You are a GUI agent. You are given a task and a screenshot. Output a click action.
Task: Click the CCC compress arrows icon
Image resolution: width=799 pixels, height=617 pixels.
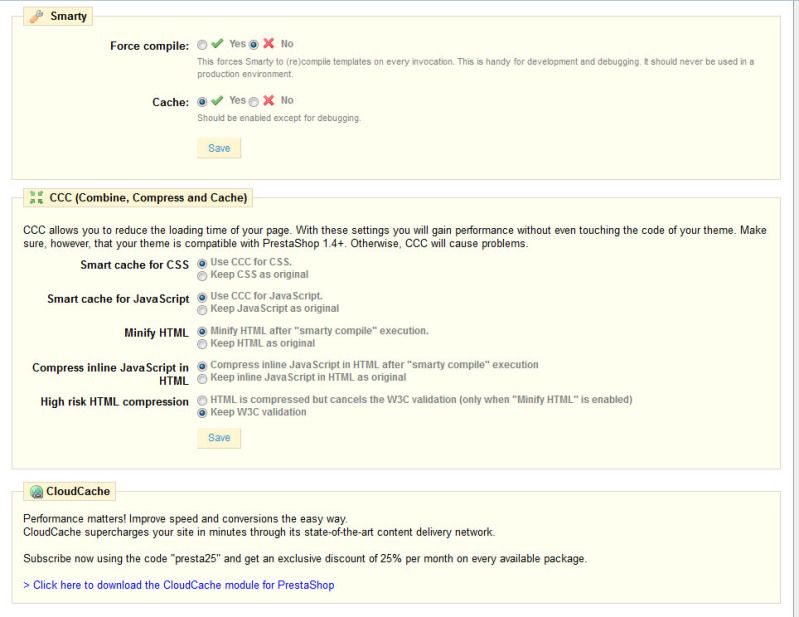click(x=36, y=198)
